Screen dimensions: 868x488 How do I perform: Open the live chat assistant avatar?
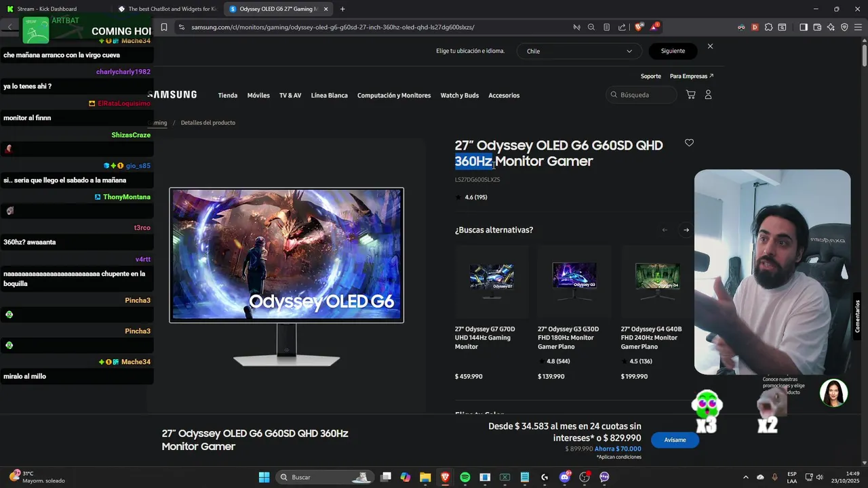833,393
